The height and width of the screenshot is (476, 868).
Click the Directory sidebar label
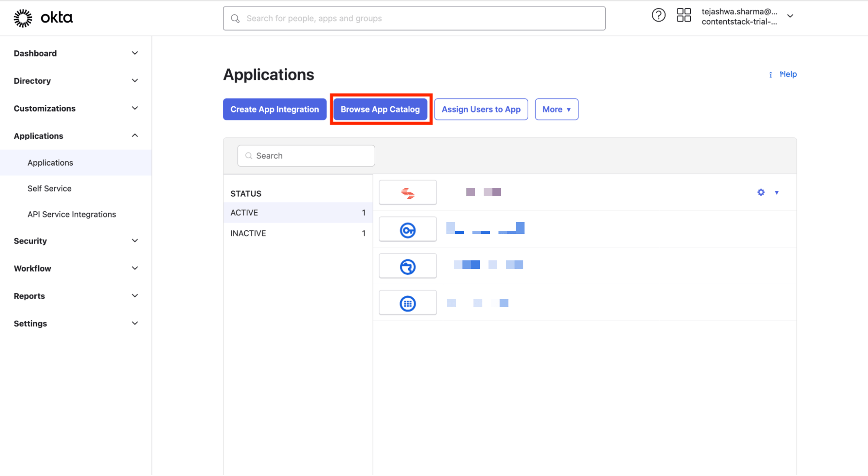[32, 81]
